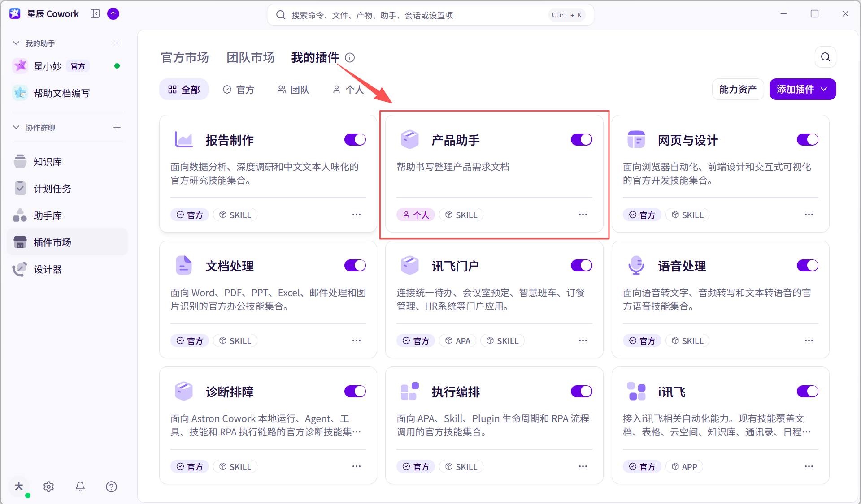Viewport: 861px width, 504px height.
Task: Disable the 文档处理 plugin switch
Action: pyautogui.click(x=355, y=266)
